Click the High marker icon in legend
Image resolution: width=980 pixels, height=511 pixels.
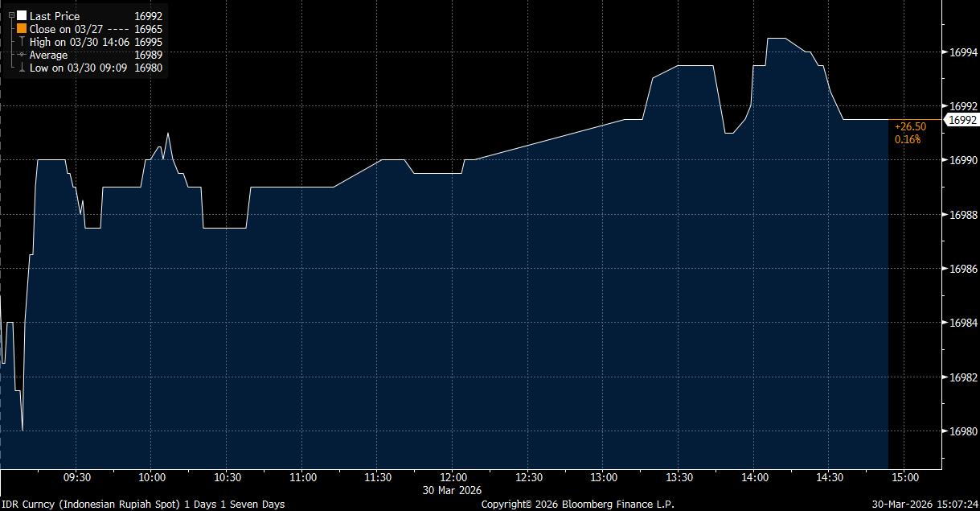tap(22, 42)
